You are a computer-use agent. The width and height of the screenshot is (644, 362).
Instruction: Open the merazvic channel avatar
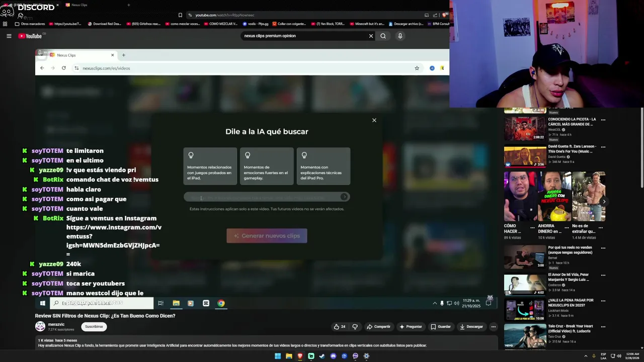pos(40,327)
